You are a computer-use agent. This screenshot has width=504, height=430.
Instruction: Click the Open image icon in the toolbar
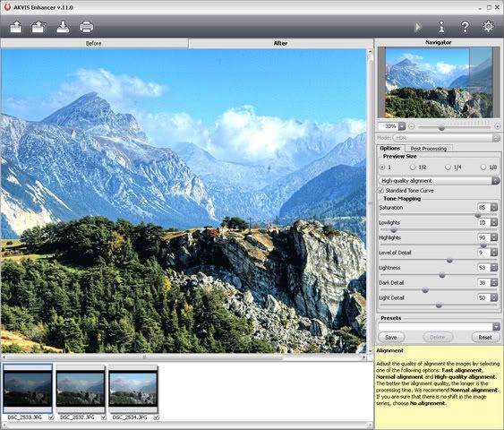pyautogui.click(x=16, y=27)
